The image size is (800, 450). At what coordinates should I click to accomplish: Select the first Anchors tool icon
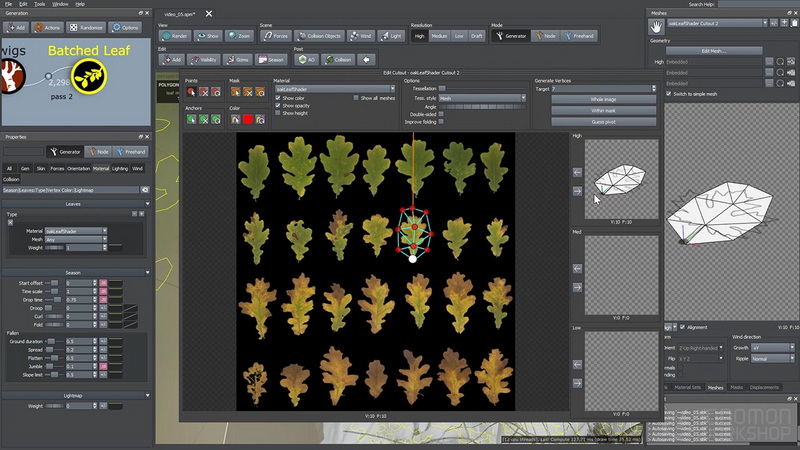(191, 119)
